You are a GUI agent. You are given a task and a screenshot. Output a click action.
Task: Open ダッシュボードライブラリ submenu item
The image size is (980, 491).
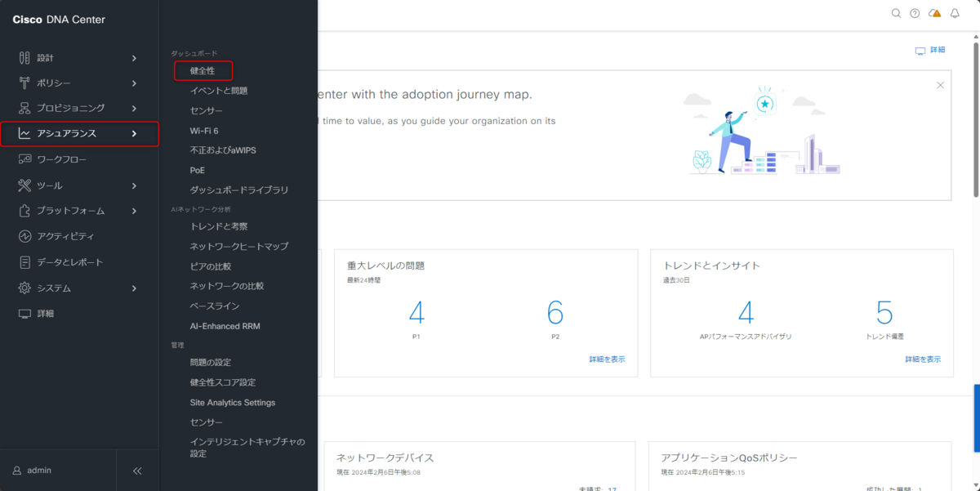point(239,190)
